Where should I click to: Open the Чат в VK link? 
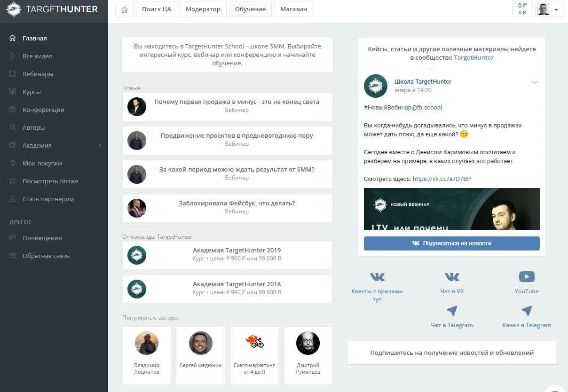(x=452, y=291)
